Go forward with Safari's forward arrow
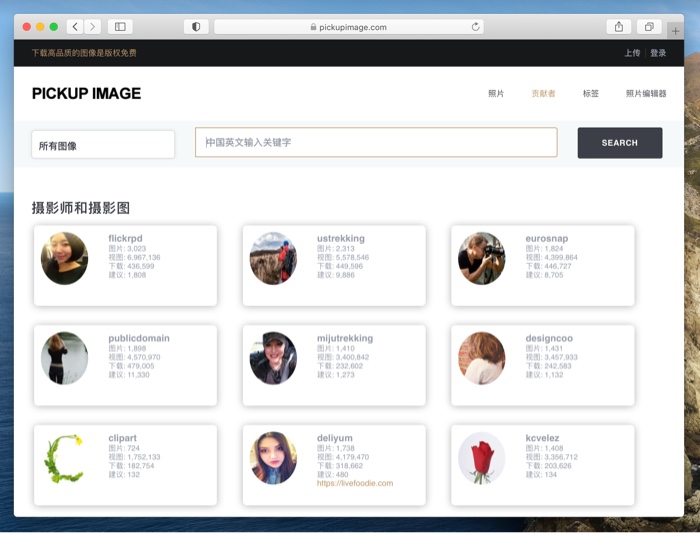 click(x=92, y=27)
